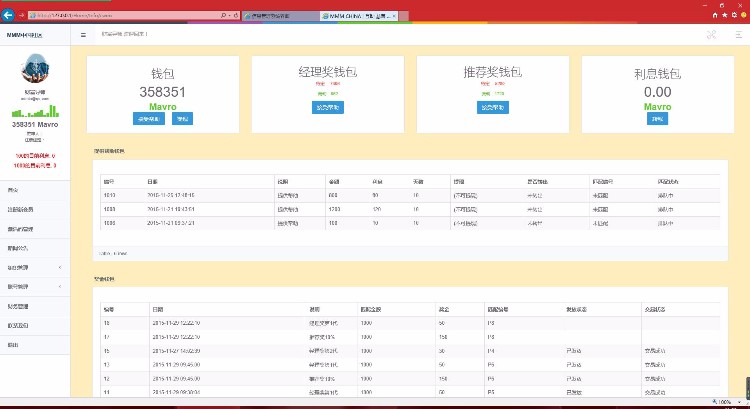Click row number 12 in the lower table
The image size is (750, 409).
(106, 378)
